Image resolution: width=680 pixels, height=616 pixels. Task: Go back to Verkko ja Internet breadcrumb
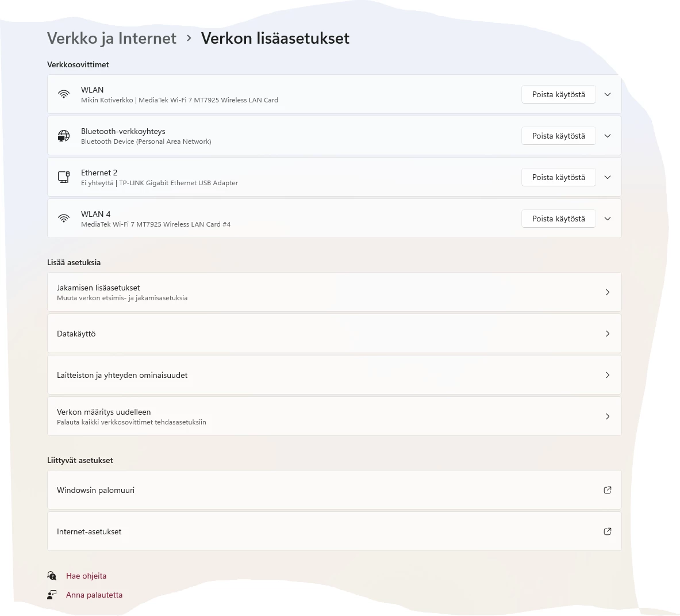tap(112, 39)
